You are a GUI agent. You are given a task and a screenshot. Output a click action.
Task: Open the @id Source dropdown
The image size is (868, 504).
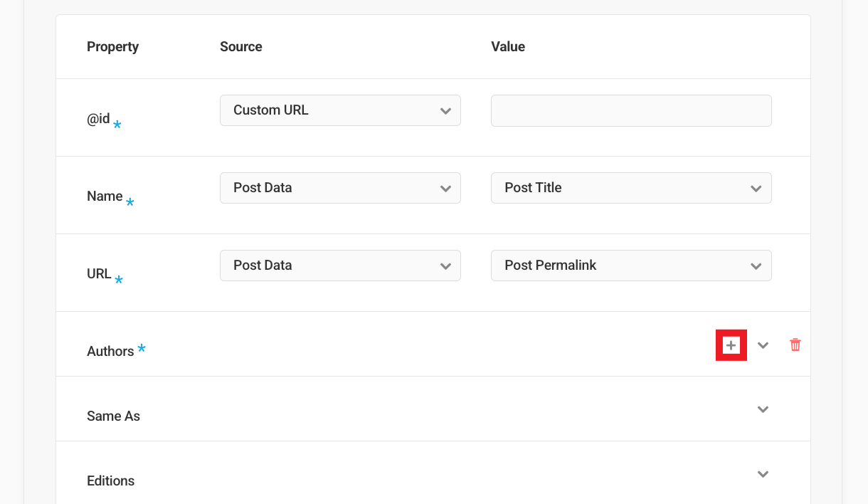click(x=340, y=110)
